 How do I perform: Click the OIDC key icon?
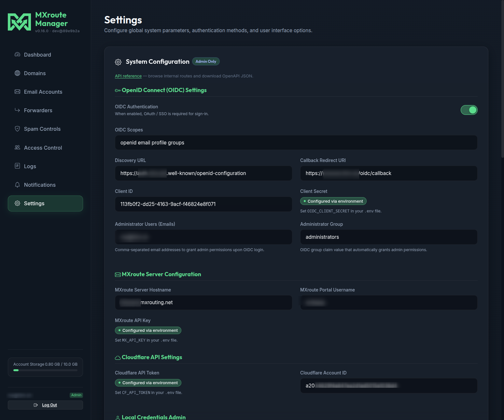click(118, 90)
